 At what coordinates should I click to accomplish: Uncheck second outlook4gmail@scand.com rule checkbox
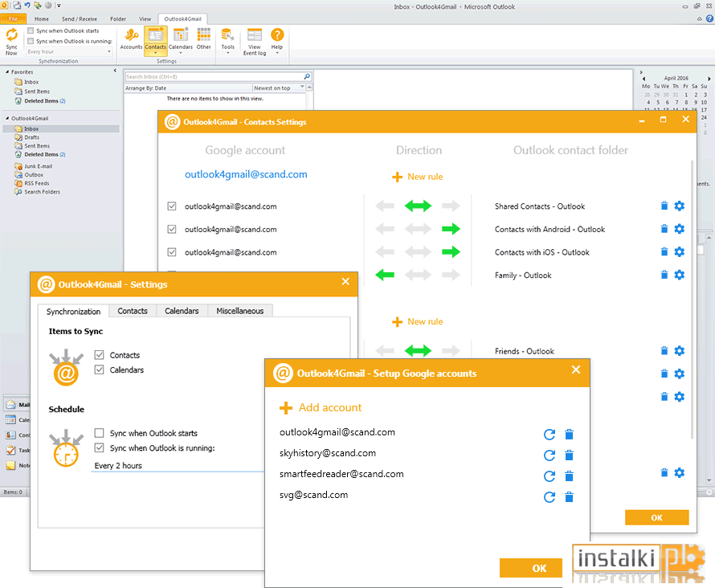click(x=172, y=229)
